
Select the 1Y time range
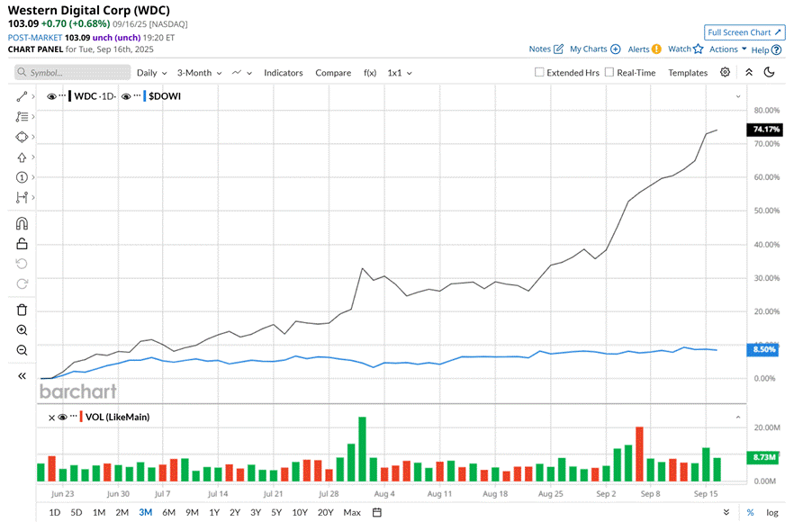click(x=214, y=512)
